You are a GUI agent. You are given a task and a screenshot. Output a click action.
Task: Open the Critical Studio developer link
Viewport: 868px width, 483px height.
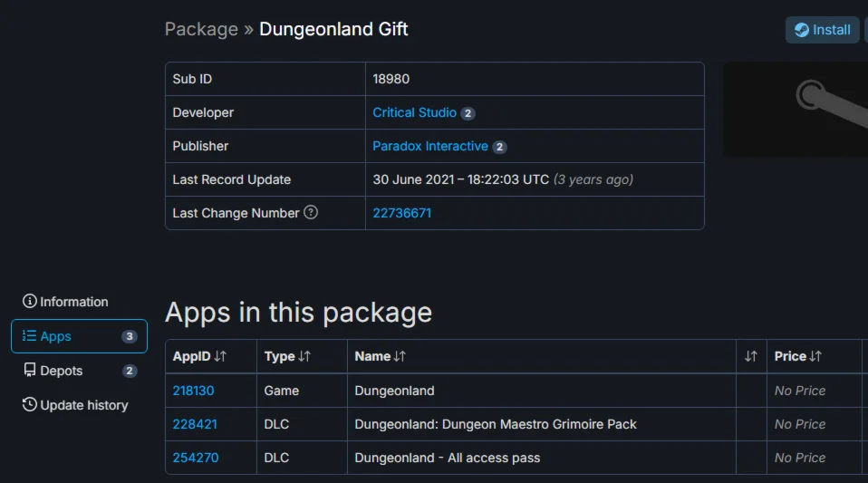point(414,113)
